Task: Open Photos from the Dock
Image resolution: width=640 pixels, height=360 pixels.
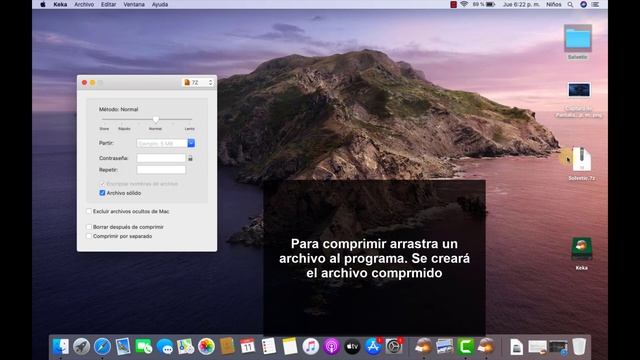Action: (x=206, y=347)
